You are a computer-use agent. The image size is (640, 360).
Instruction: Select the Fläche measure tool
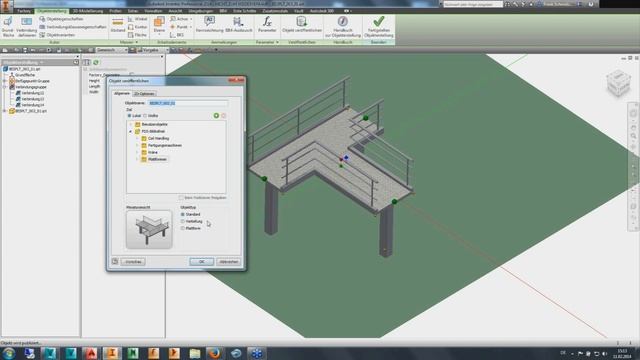pos(138,35)
